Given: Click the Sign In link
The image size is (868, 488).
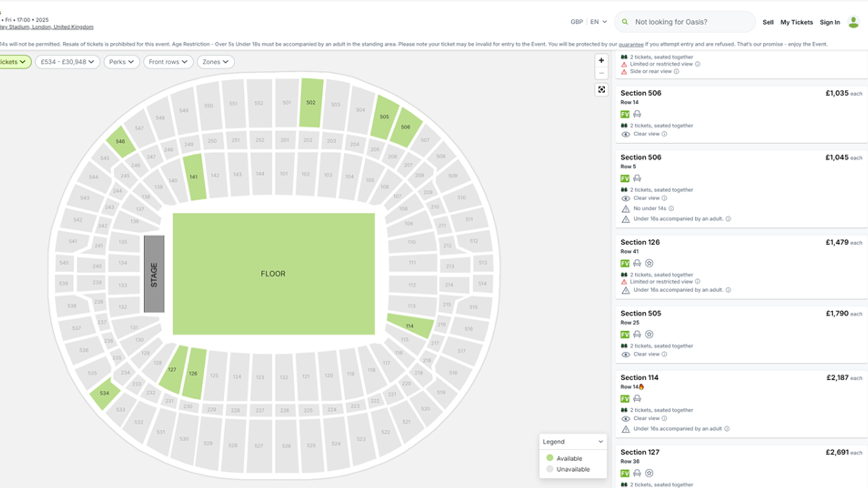Looking at the screenshot, I should click(x=829, y=22).
